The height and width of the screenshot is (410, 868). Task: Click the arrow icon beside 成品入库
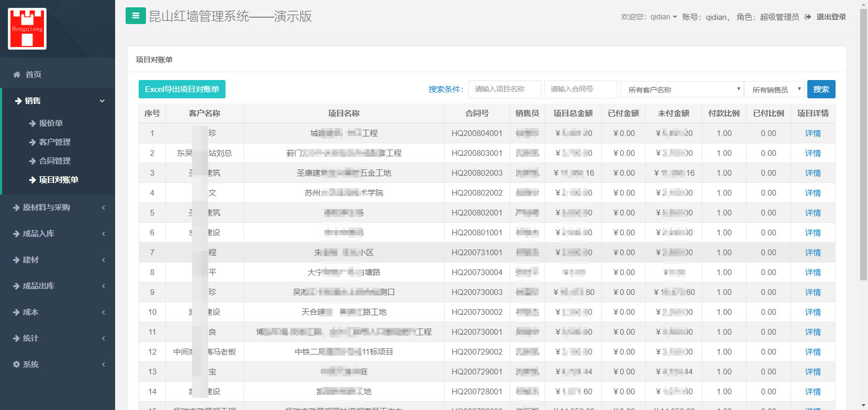[x=16, y=234]
